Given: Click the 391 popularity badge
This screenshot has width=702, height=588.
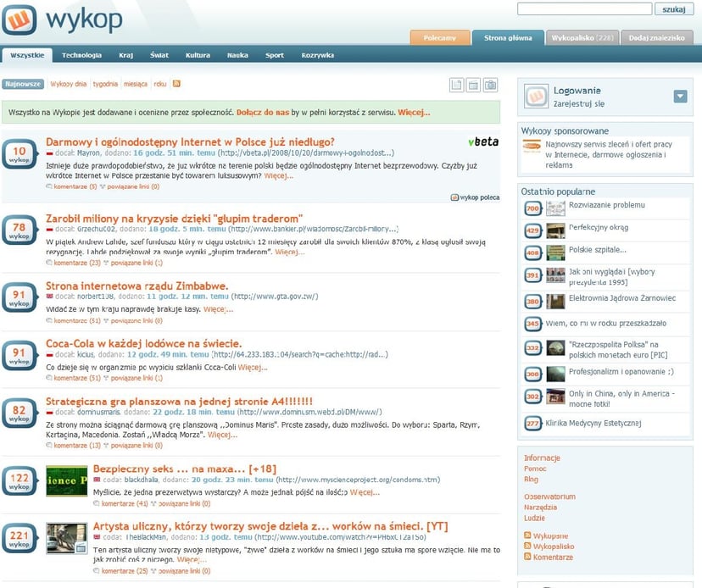Looking at the screenshot, I should click(x=532, y=275).
